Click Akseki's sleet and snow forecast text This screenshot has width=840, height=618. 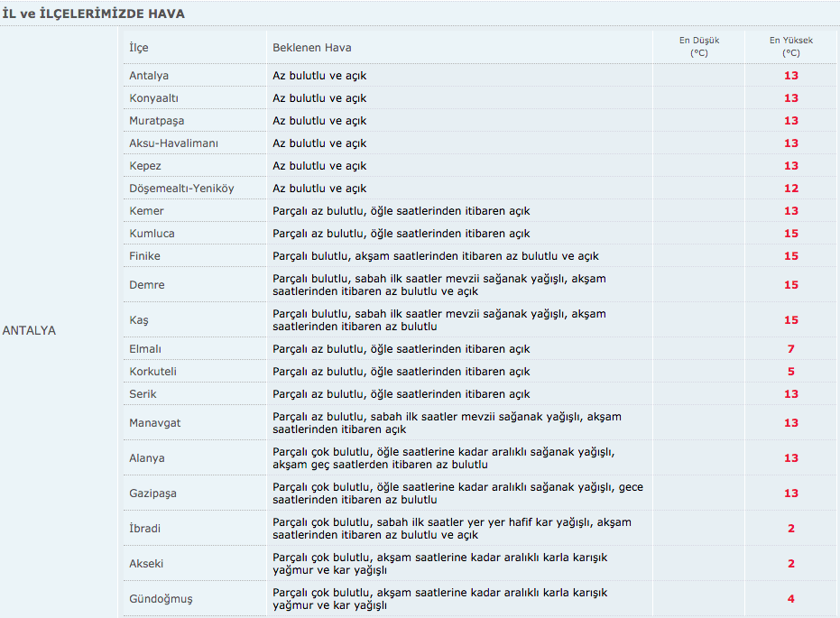[439, 563]
